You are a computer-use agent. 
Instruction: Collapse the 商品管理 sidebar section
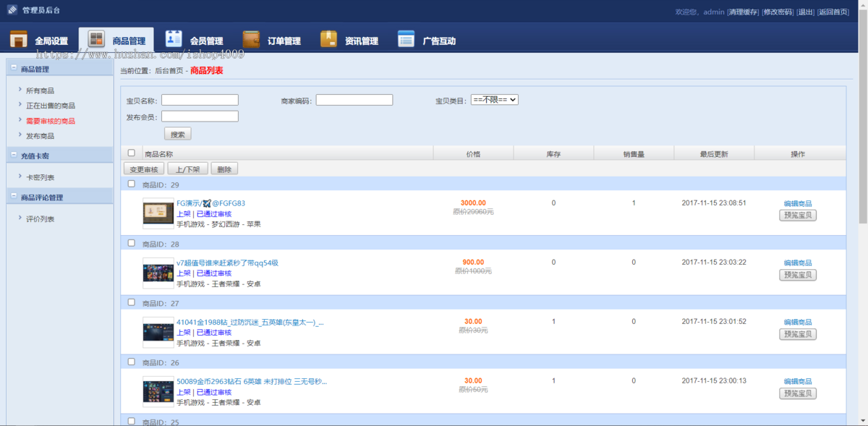click(12, 68)
